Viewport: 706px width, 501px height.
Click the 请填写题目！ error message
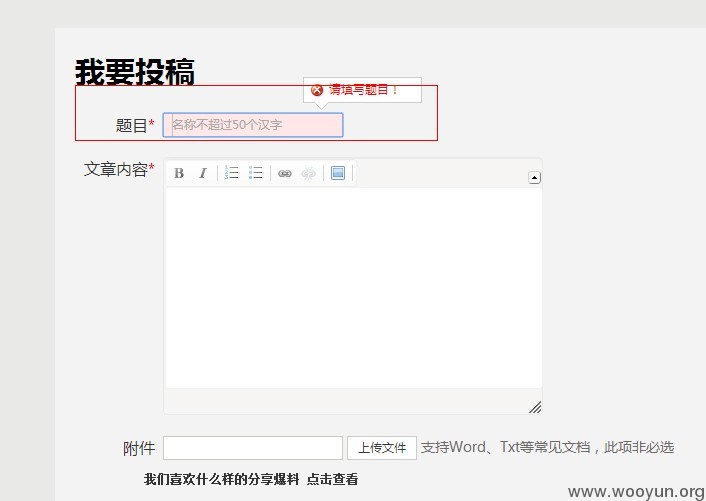tap(363, 90)
